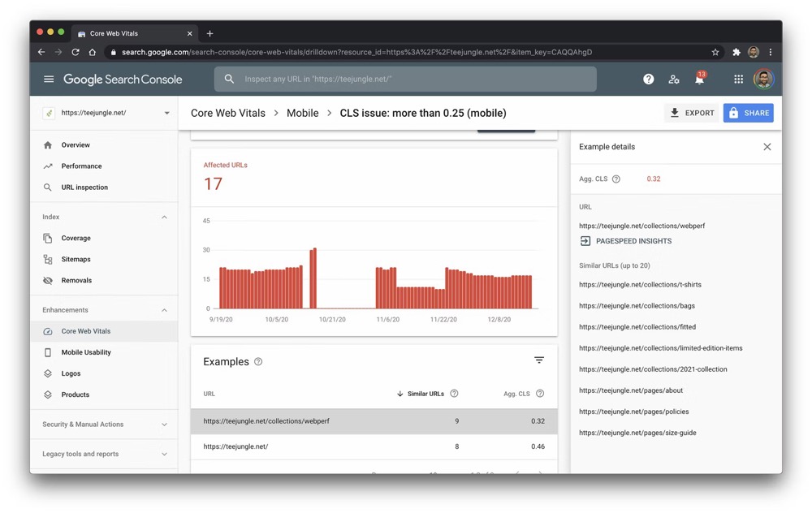Click similar URL collections/bags
Viewport: 812px width, 513px height.
point(637,306)
